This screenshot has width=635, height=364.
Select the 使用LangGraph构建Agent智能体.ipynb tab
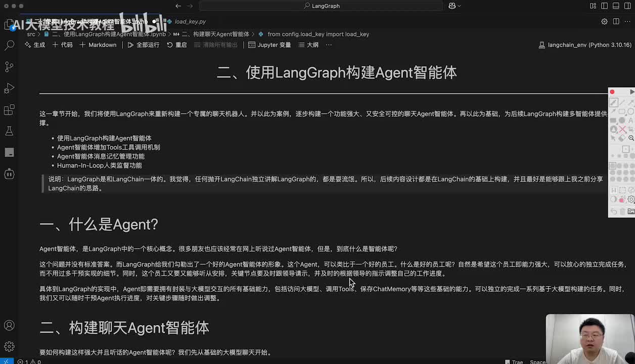click(x=90, y=22)
